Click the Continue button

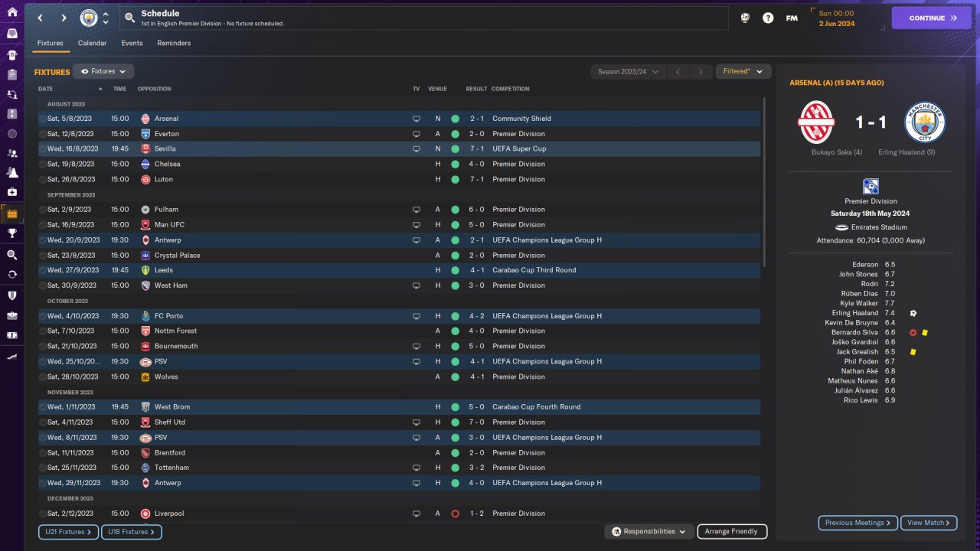932,18
